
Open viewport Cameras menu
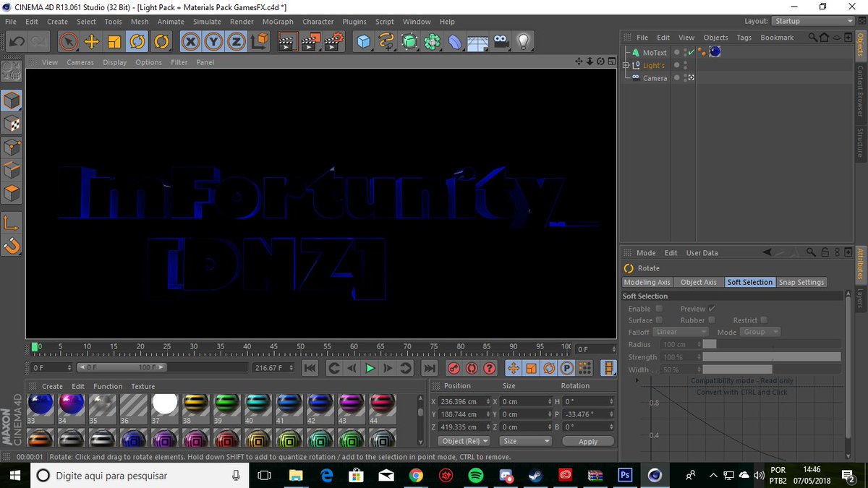click(80, 62)
